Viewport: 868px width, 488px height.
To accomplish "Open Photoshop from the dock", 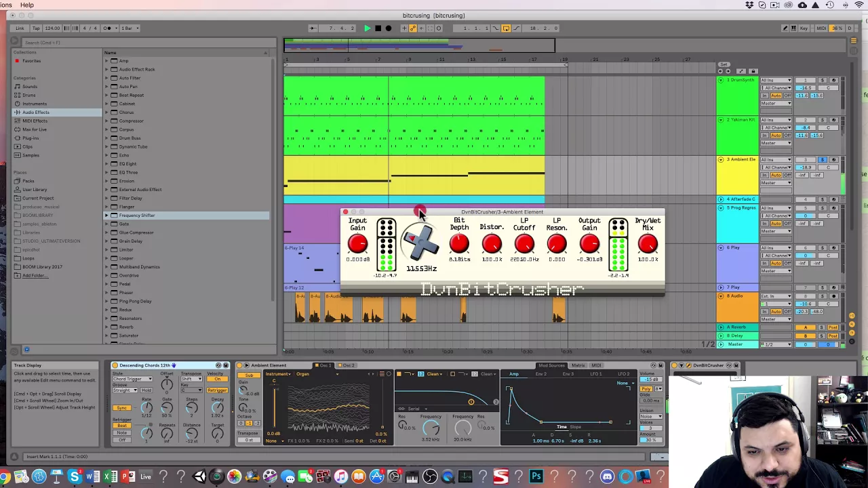I will (536, 476).
